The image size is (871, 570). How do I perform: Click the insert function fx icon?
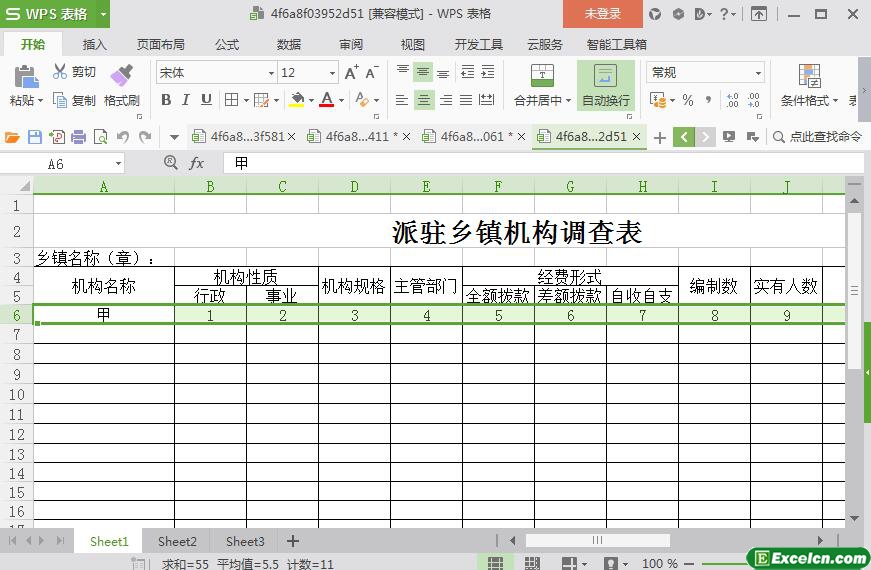(x=197, y=163)
